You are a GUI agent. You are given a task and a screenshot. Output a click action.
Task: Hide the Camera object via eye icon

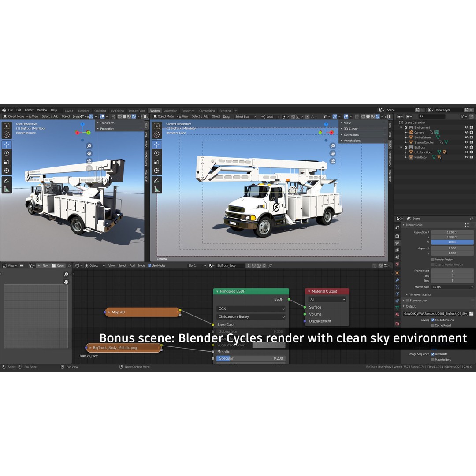466,132
